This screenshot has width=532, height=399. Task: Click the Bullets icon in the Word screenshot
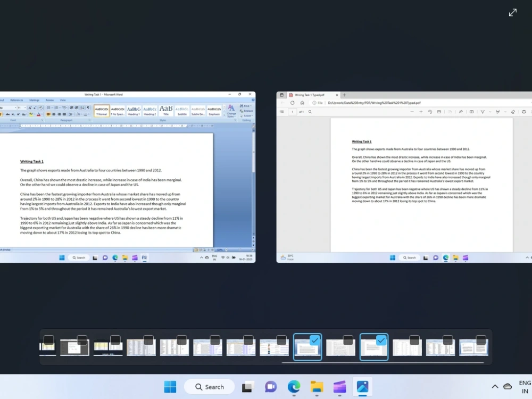(x=48, y=107)
